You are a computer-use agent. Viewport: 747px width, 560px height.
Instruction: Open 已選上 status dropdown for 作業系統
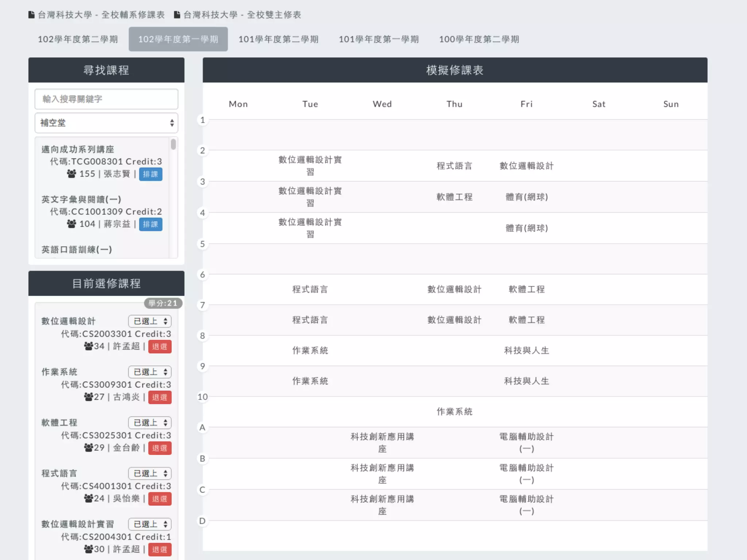150,372
